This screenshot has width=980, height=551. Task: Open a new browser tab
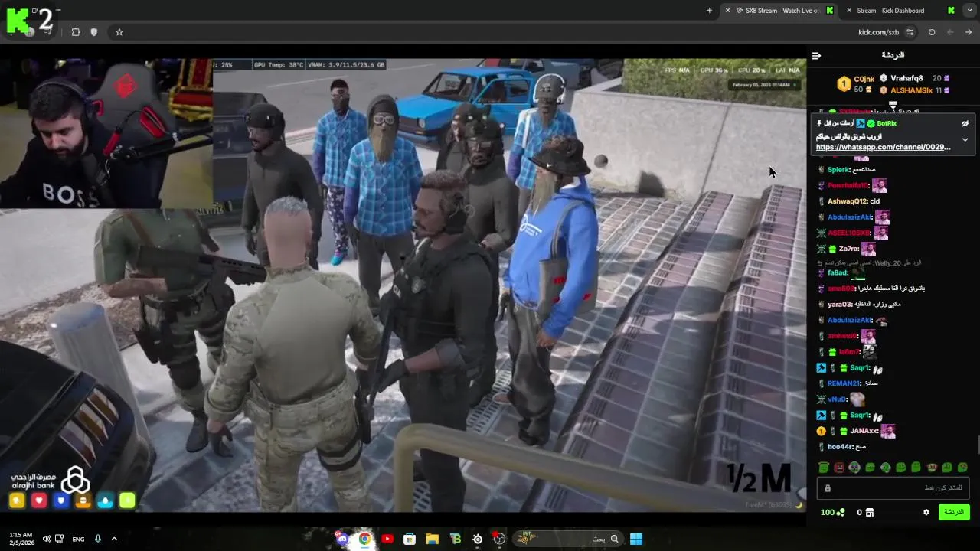(709, 11)
